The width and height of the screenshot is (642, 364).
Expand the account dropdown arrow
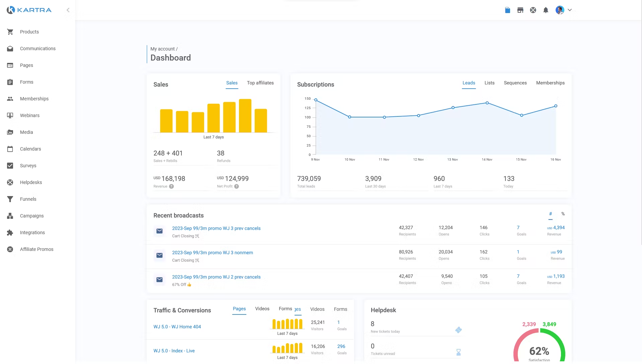[x=569, y=10]
